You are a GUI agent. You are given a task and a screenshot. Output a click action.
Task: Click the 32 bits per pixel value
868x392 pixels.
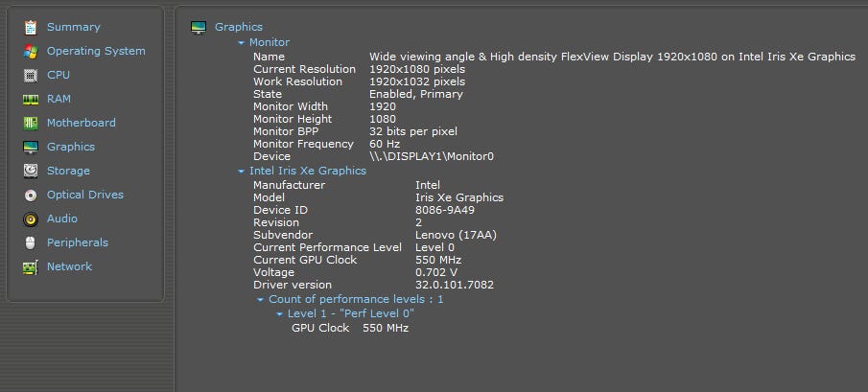point(413,131)
